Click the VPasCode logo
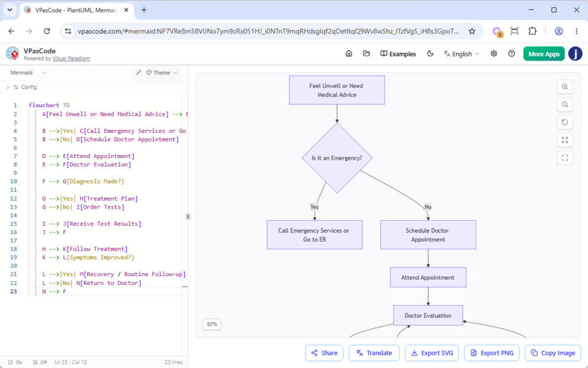 (13, 53)
